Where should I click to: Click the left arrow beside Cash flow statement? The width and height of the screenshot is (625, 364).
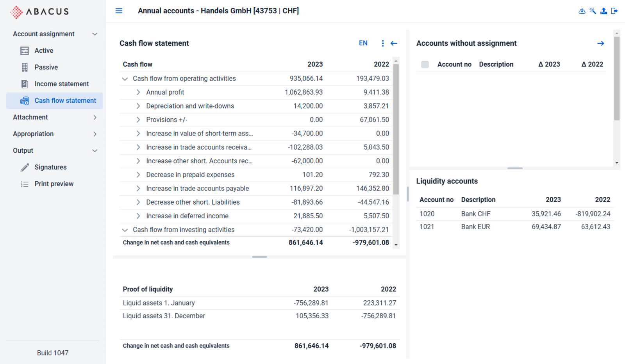[x=394, y=43]
